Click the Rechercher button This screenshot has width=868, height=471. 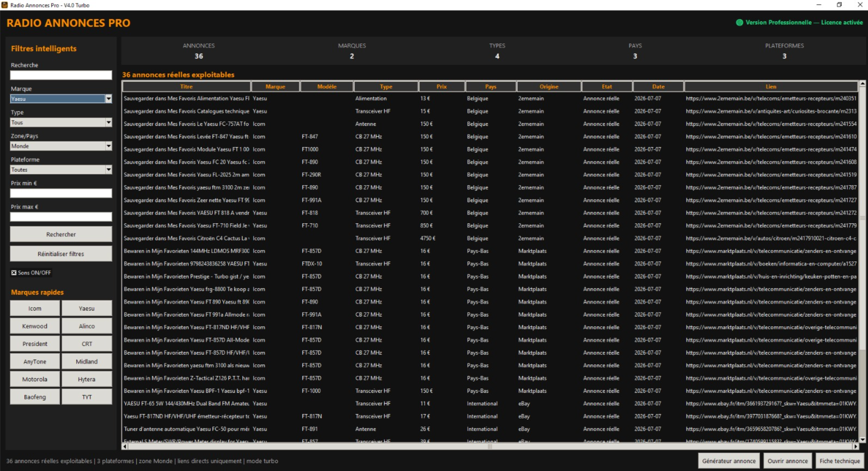(x=61, y=234)
